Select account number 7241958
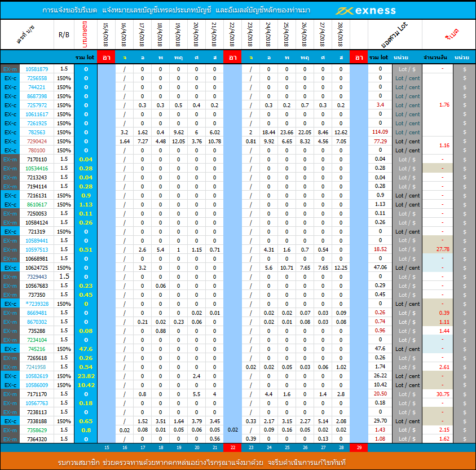476x470 pixels. [x=37, y=367]
